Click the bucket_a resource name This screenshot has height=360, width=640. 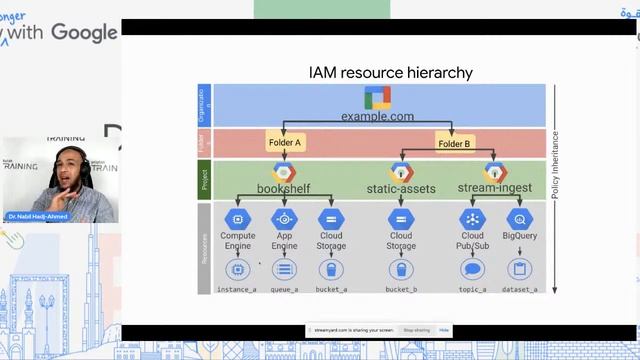click(x=331, y=289)
